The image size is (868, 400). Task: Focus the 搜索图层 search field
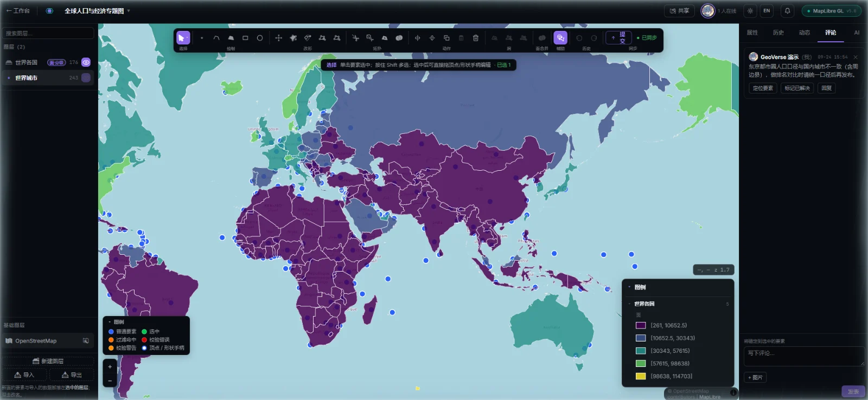click(48, 33)
